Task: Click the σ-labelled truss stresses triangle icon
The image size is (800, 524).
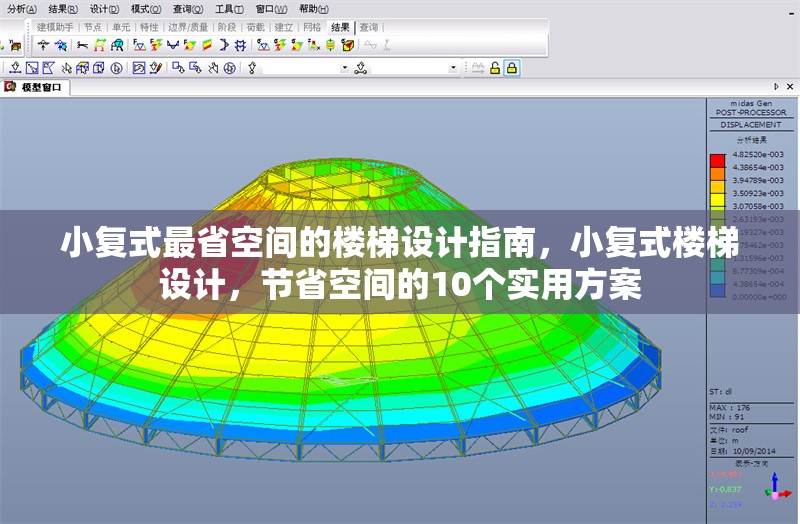Action: coord(263,45)
